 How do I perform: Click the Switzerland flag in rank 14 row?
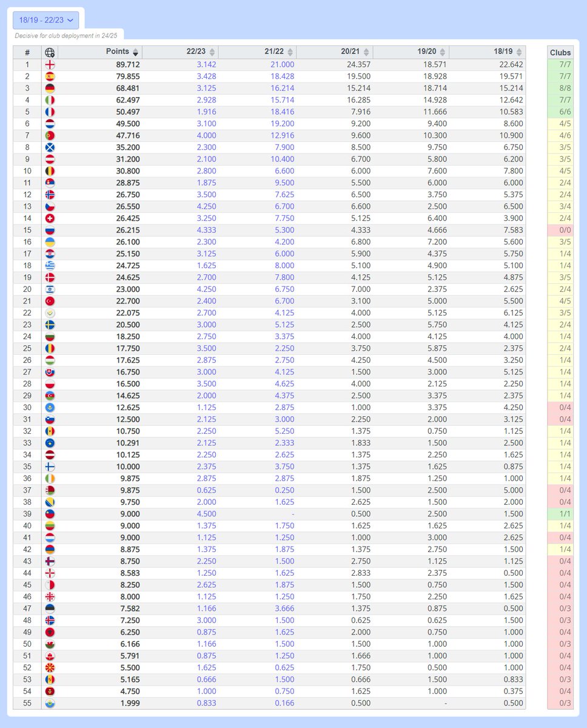pyautogui.click(x=50, y=218)
